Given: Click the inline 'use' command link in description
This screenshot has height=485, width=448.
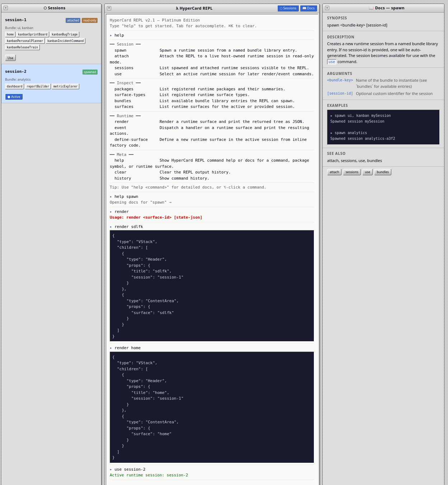Looking at the screenshot, I should (331, 62).
